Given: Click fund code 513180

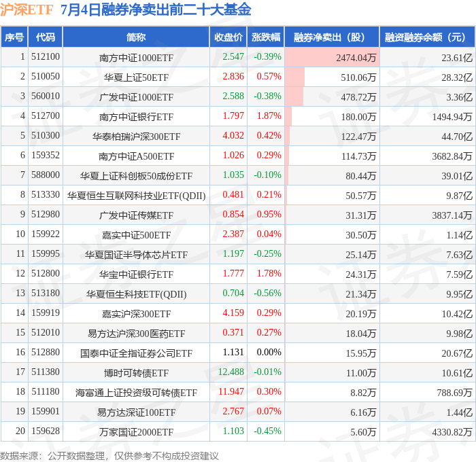Looking at the screenshot, I should 46,293.
